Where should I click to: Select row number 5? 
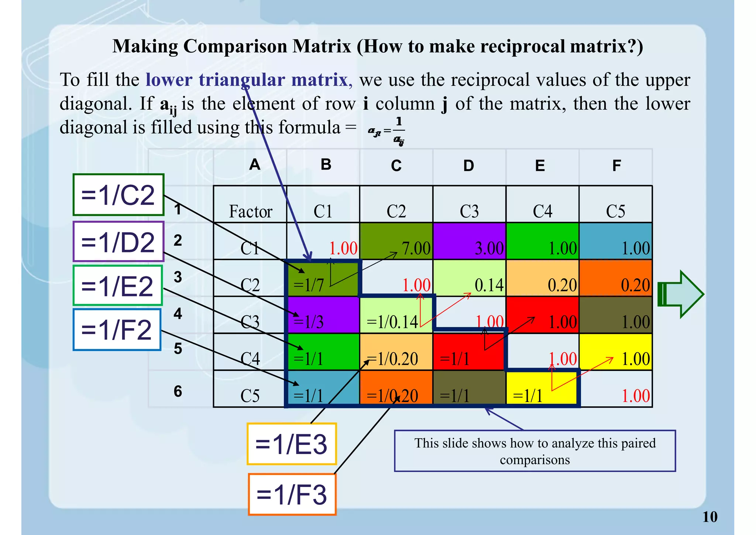pos(178,349)
